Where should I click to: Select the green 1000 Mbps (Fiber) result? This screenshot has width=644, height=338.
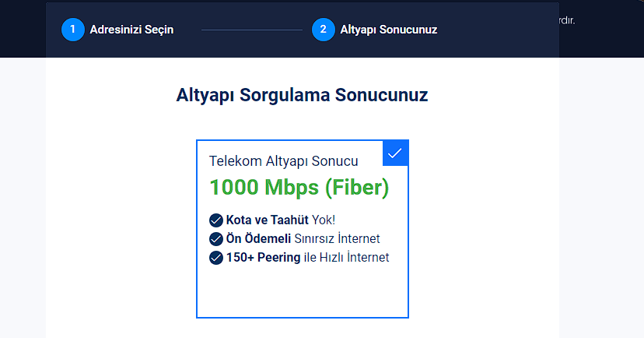299,188
